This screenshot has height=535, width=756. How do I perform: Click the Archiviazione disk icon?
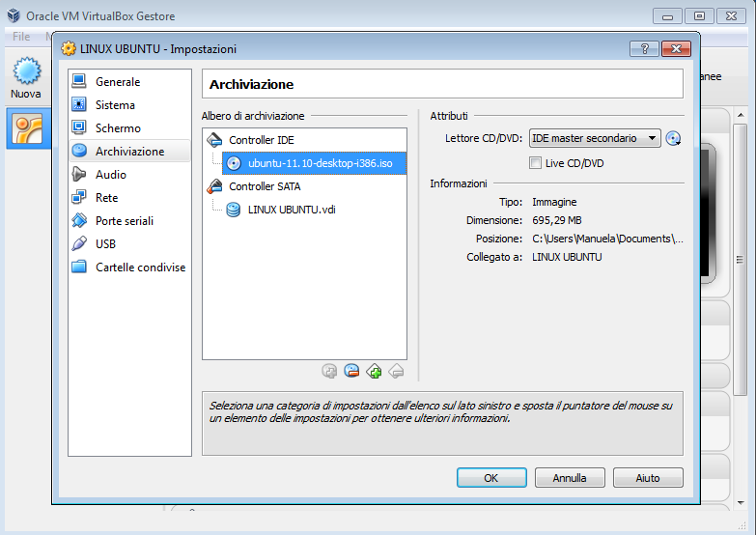pyautogui.click(x=79, y=151)
